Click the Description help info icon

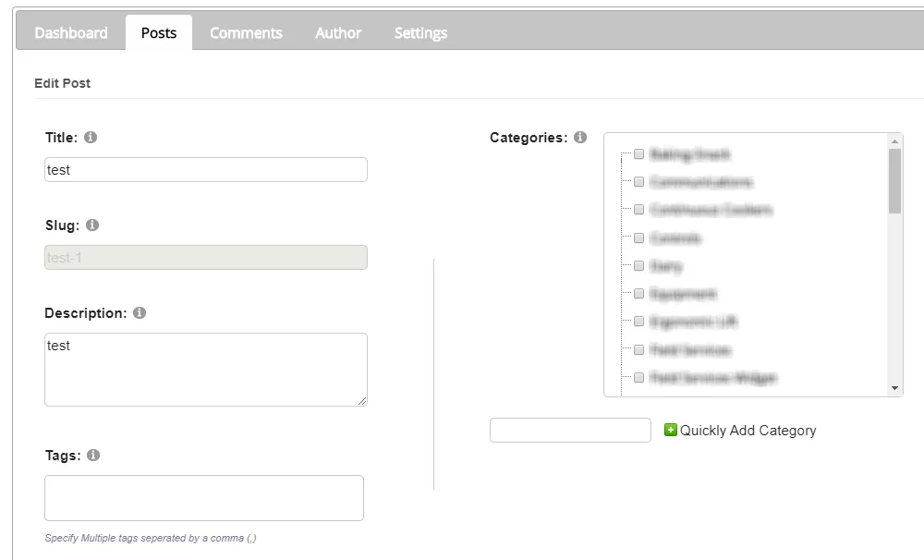pos(140,313)
